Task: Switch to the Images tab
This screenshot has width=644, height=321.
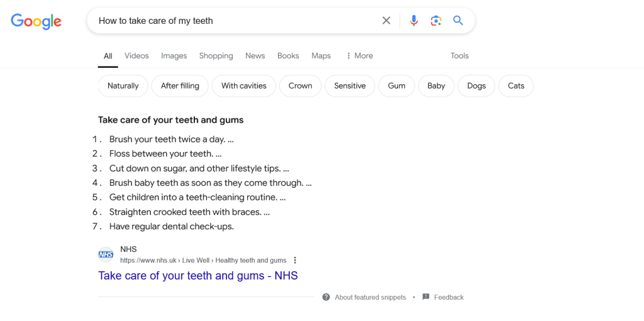Action: (174, 56)
